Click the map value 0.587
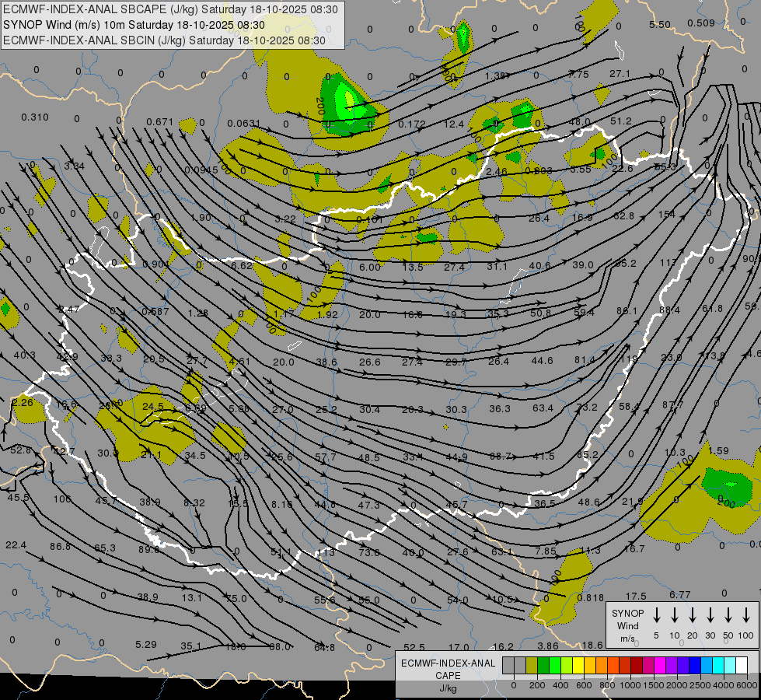The height and width of the screenshot is (700, 761). click(x=155, y=311)
